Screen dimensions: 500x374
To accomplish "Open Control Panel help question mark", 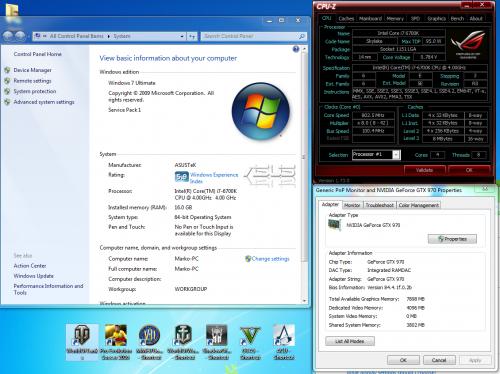I will (296, 49).
